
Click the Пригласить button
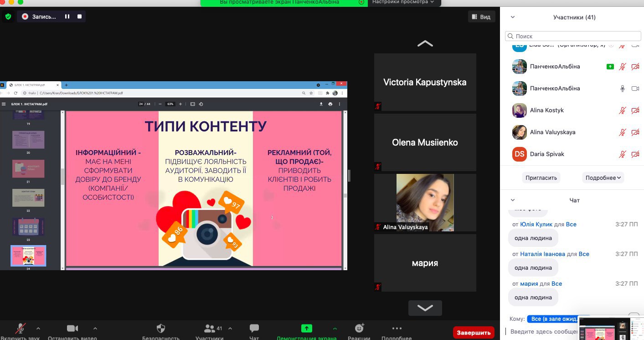pyautogui.click(x=541, y=178)
